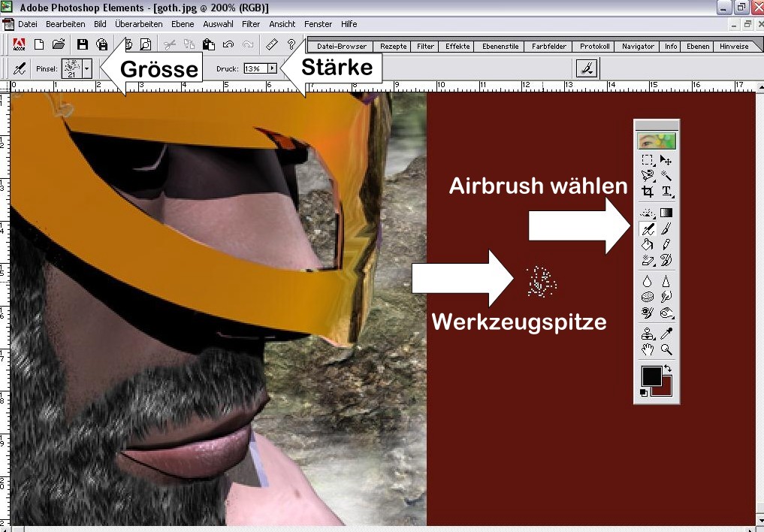Open the Ebene menu
This screenshot has width=764, height=532.
[183, 24]
